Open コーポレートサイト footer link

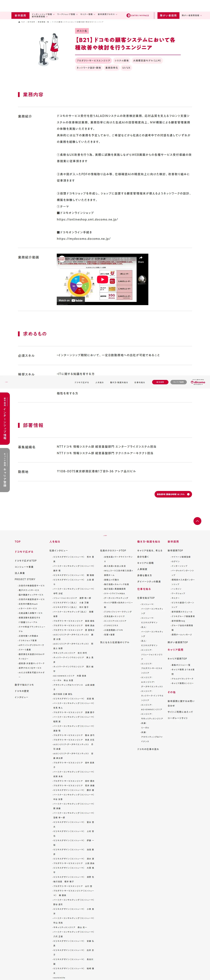pyautogui.click(x=178, y=718)
